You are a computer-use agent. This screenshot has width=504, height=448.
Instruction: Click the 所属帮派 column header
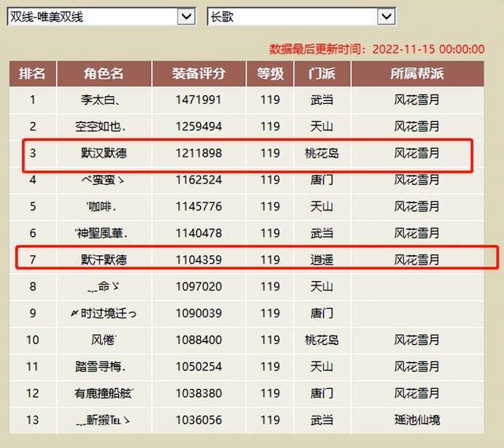click(x=417, y=73)
